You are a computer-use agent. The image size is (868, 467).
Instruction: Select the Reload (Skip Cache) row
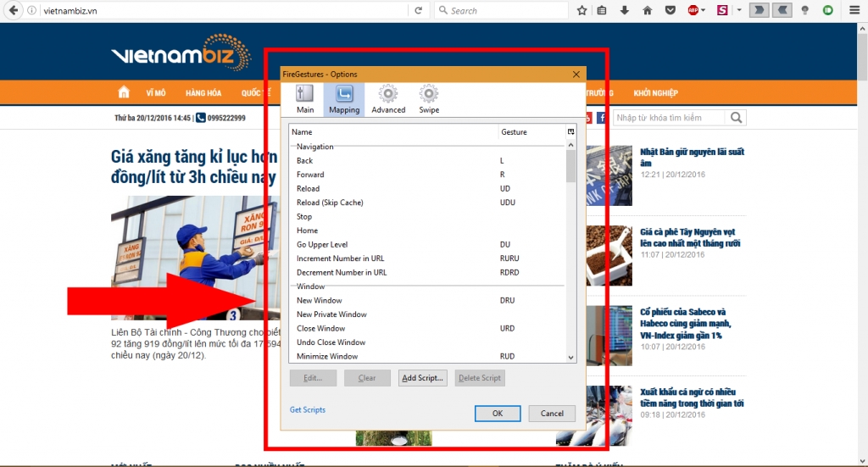point(427,203)
